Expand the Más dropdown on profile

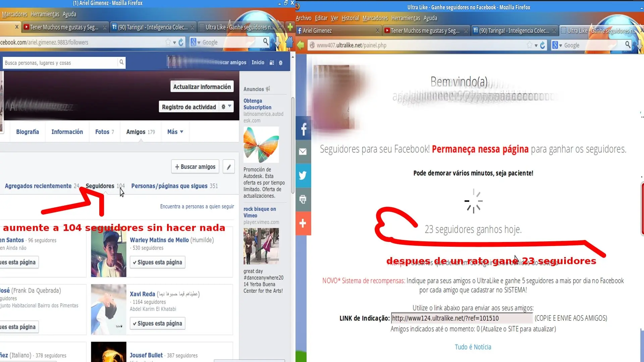click(175, 132)
